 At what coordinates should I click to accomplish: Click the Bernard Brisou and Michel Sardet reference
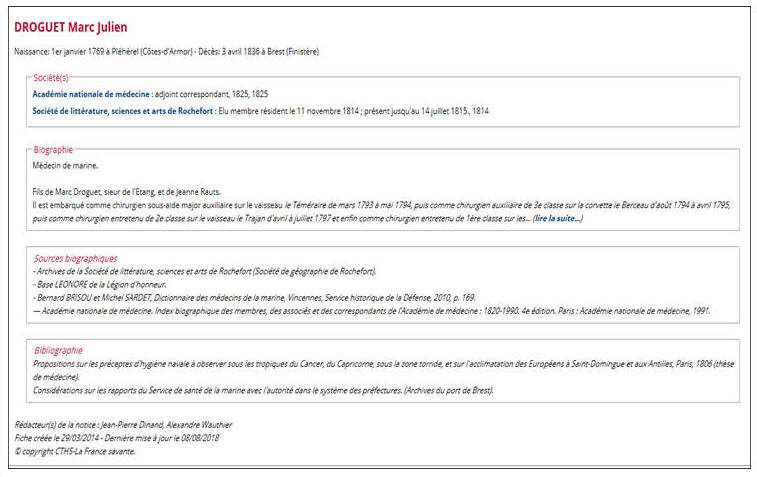[255, 297]
